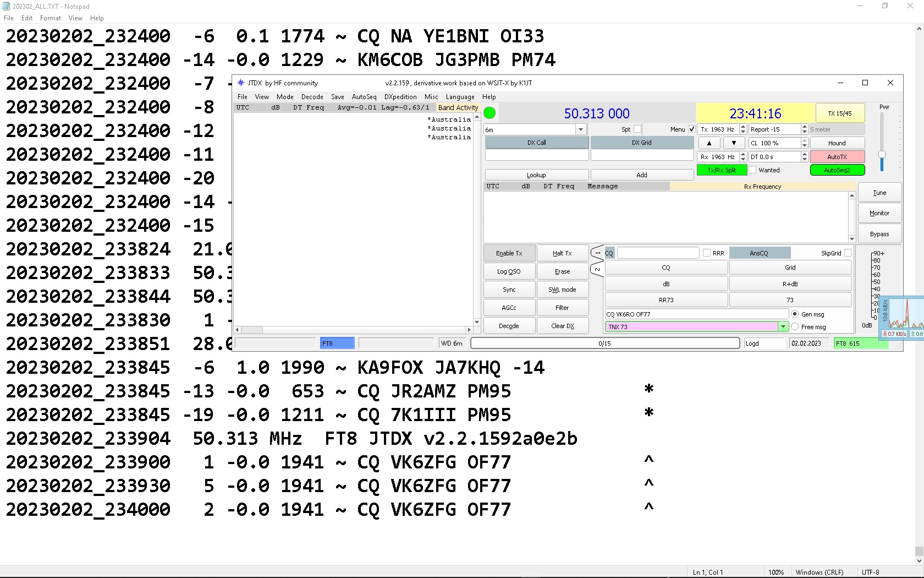Click the Notepad icon in title bar
This screenshot has height=578, width=924.
pos(6,6)
